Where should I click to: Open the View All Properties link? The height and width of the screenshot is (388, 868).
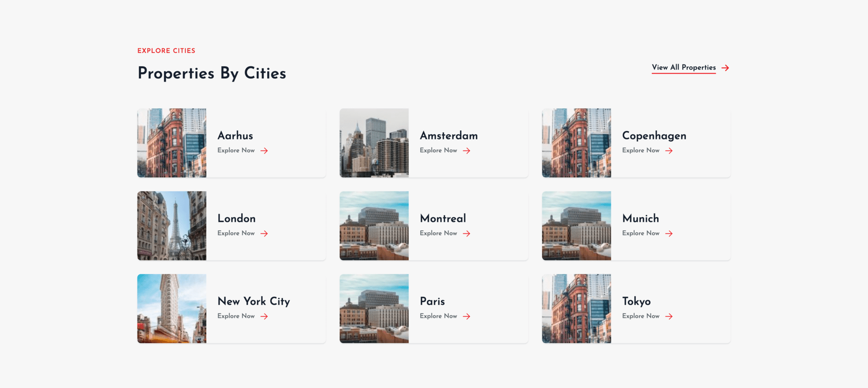pos(684,68)
